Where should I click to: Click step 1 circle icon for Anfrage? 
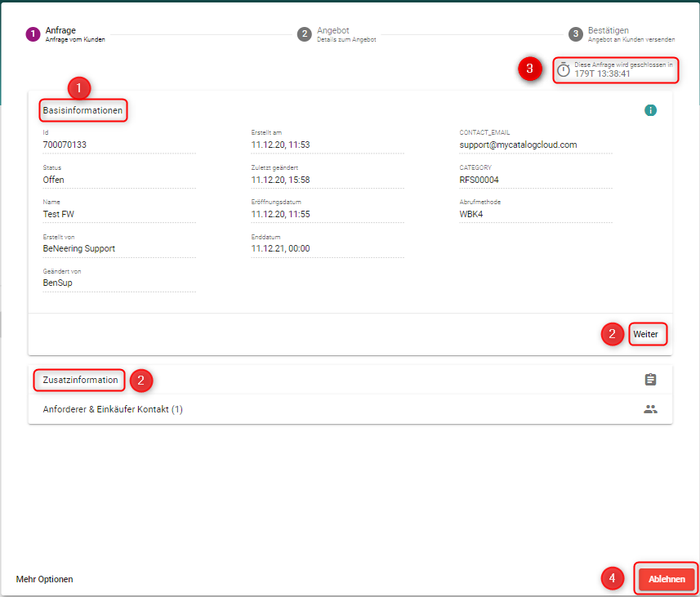(33, 34)
